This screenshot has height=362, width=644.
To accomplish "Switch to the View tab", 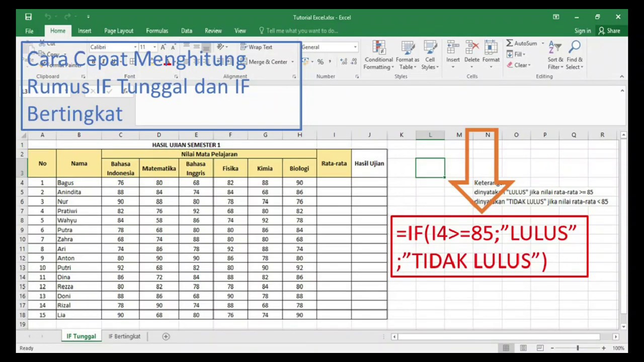I will click(x=240, y=31).
